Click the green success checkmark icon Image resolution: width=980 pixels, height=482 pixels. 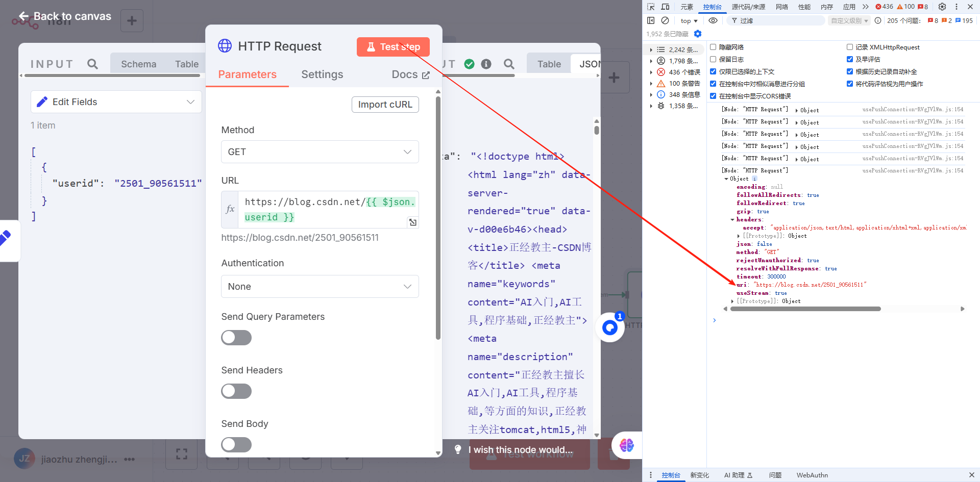pos(470,64)
